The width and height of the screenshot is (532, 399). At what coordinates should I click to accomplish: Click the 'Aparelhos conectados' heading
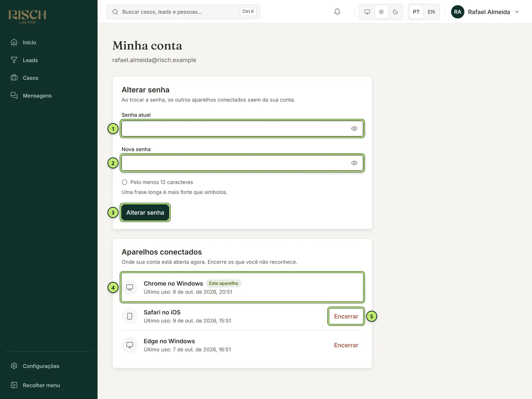pos(162,252)
